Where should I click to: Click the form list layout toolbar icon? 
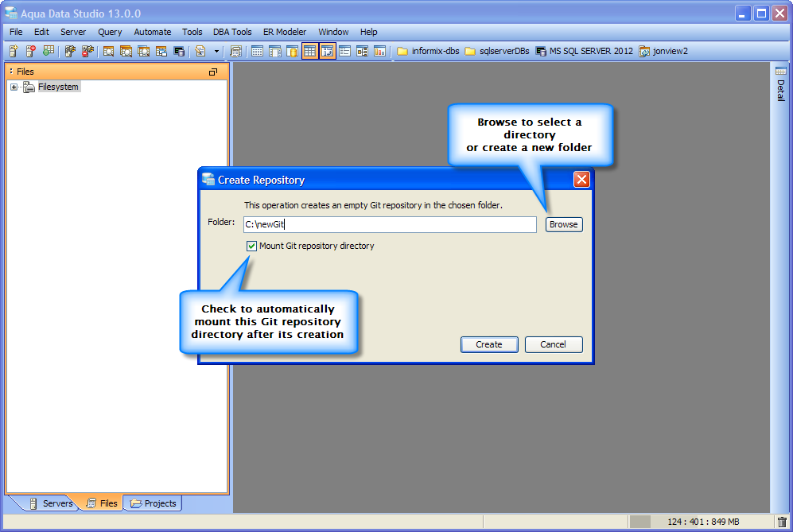(345, 51)
